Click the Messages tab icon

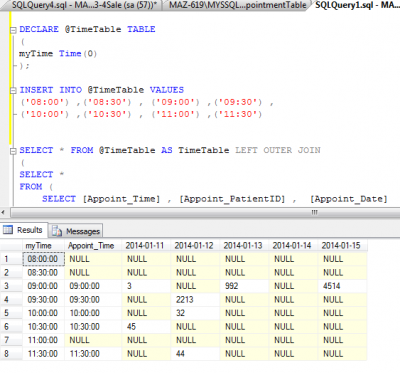pyautogui.click(x=57, y=231)
